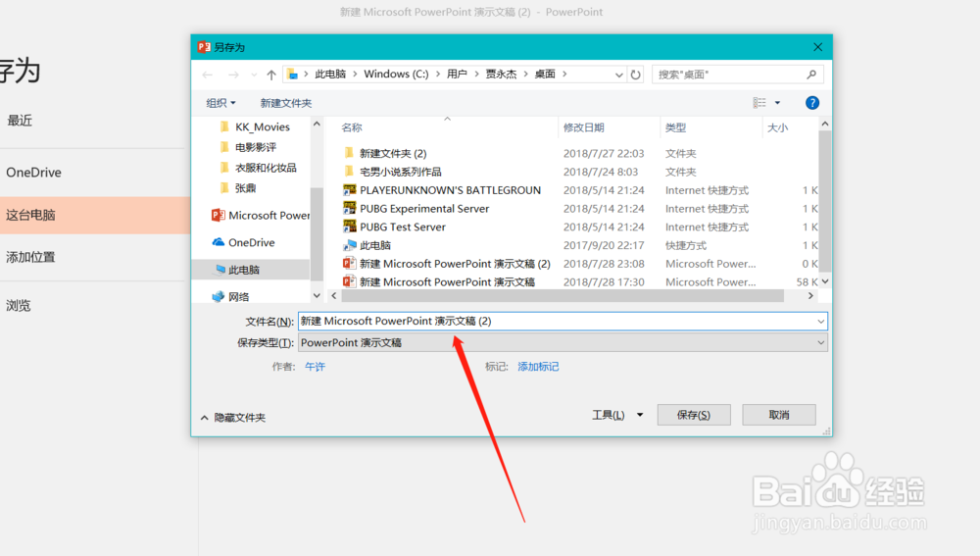This screenshot has height=556, width=980.
Task: Select PUBG Test Server shortcut
Action: (579, 227)
